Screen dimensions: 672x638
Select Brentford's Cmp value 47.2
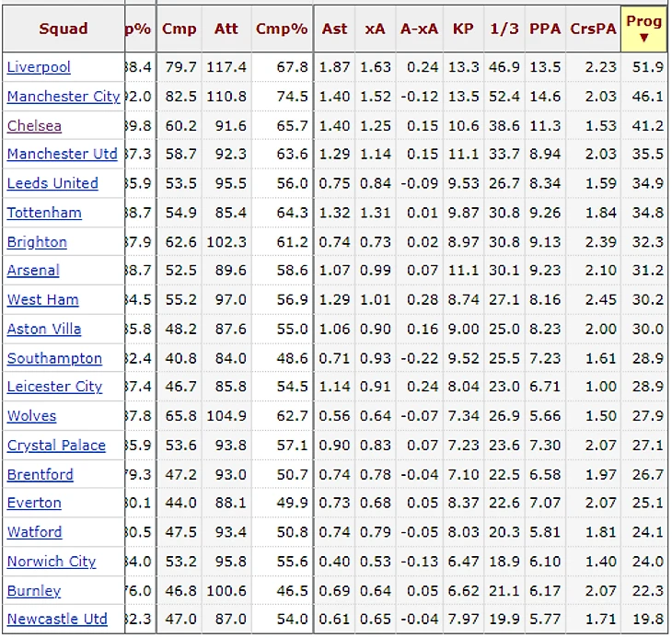[x=180, y=475]
